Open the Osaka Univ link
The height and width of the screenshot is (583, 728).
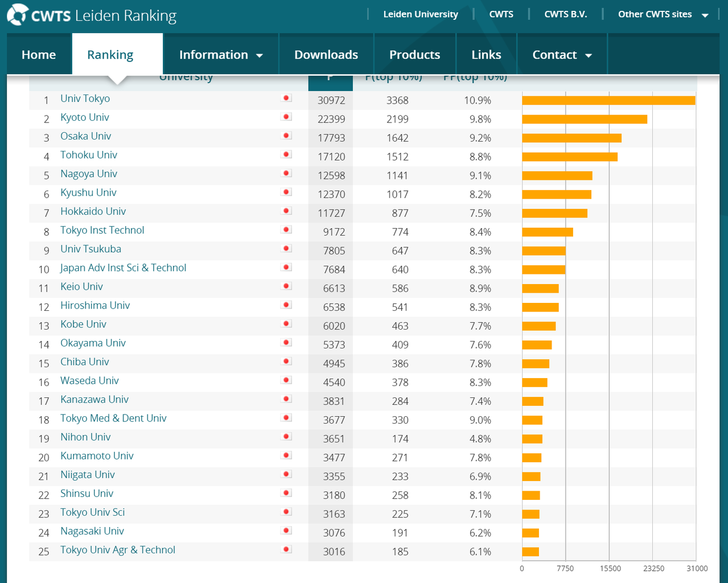coord(86,136)
